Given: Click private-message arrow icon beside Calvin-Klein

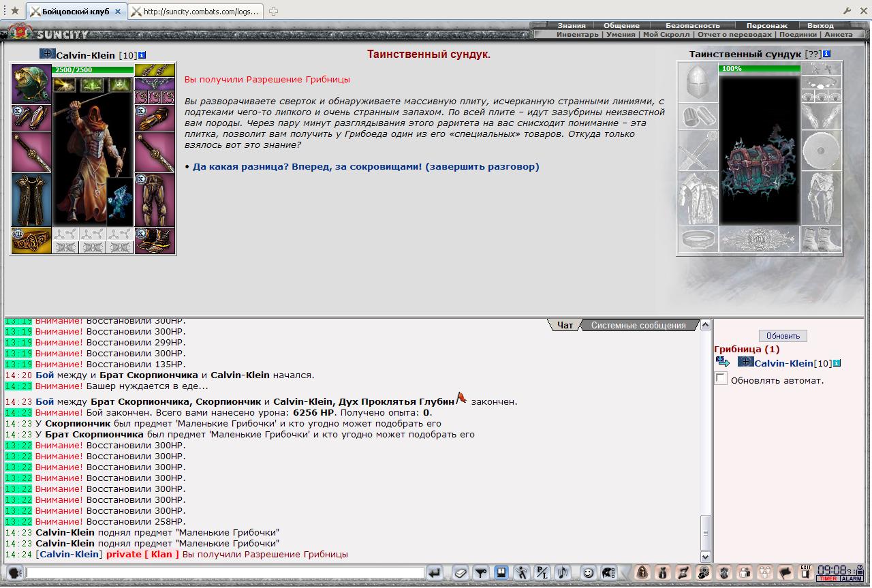Looking at the screenshot, I should [722, 362].
